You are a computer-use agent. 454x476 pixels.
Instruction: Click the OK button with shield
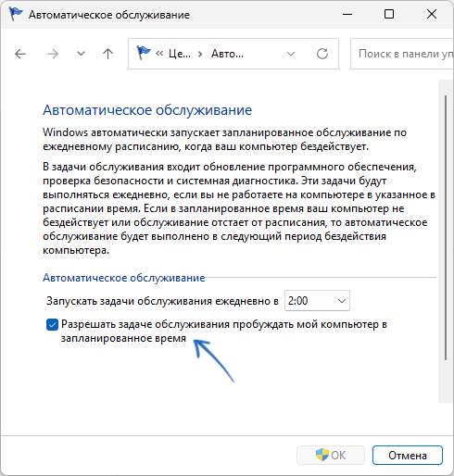click(x=331, y=456)
